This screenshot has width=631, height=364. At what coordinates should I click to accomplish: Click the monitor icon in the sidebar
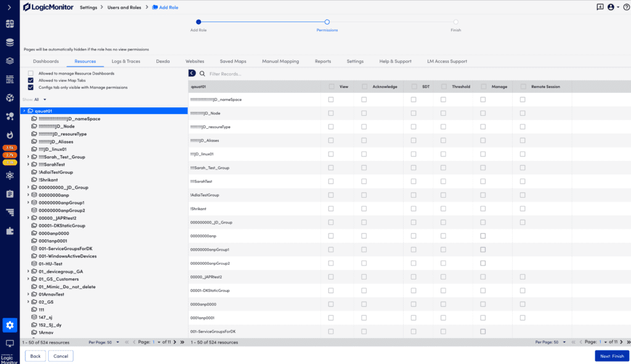pos(10,343)
